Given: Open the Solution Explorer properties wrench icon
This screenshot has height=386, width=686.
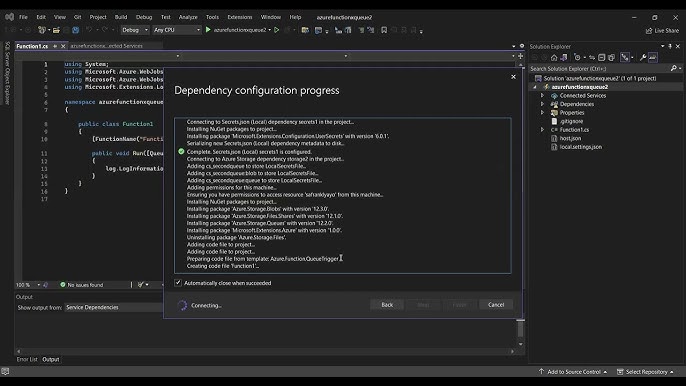Looking at the screenshot, I should click(x=643, y=58).
